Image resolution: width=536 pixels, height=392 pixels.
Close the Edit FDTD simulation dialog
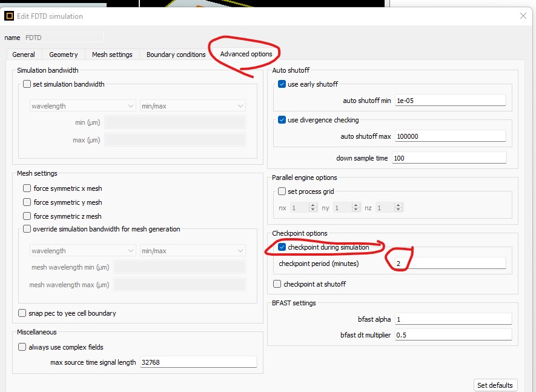click(x=523, y=16)
